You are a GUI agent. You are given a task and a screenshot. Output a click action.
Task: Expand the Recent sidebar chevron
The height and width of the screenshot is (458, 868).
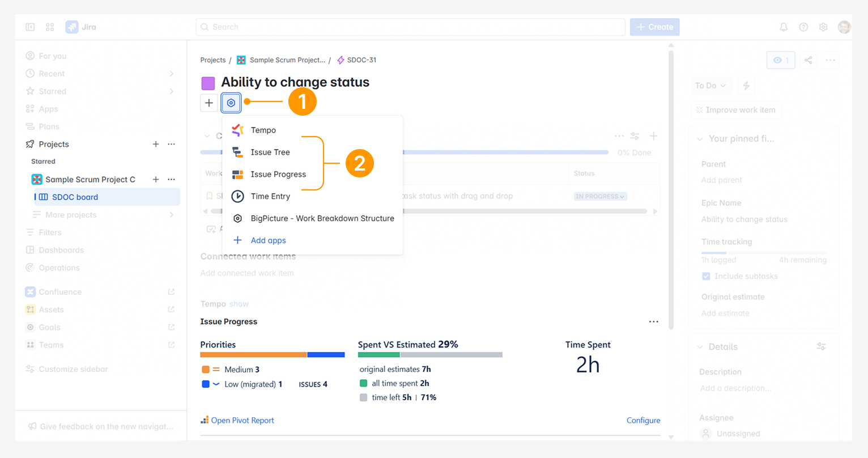171,74
